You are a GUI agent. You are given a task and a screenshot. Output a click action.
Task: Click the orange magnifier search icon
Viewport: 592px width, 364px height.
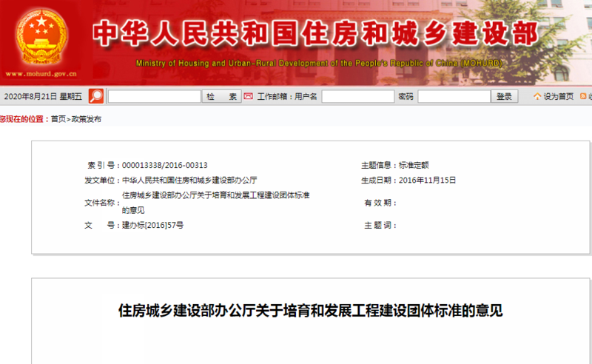[96, 96]
